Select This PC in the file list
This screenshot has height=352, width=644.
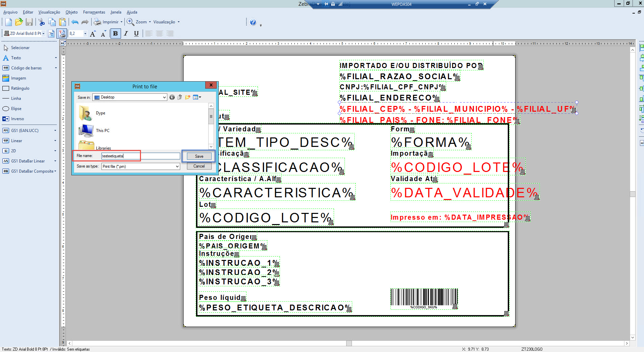tap(94, 130)
